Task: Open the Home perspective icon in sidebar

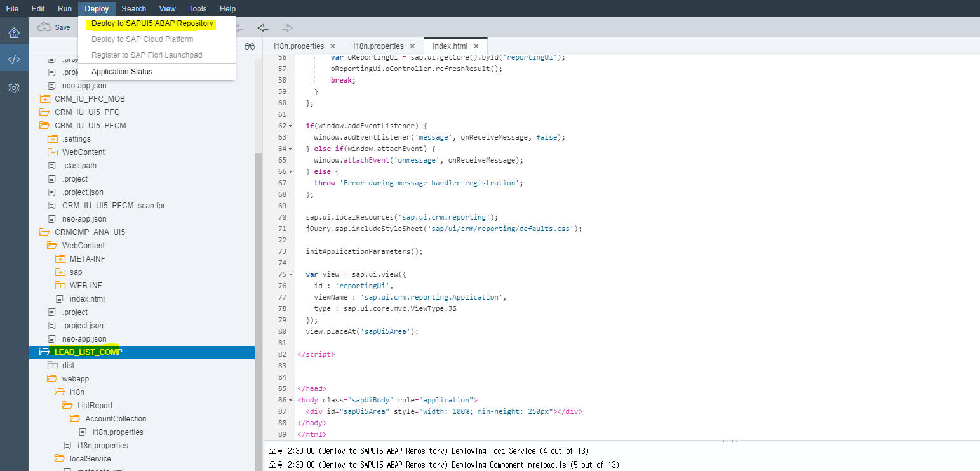Action: 14,33
